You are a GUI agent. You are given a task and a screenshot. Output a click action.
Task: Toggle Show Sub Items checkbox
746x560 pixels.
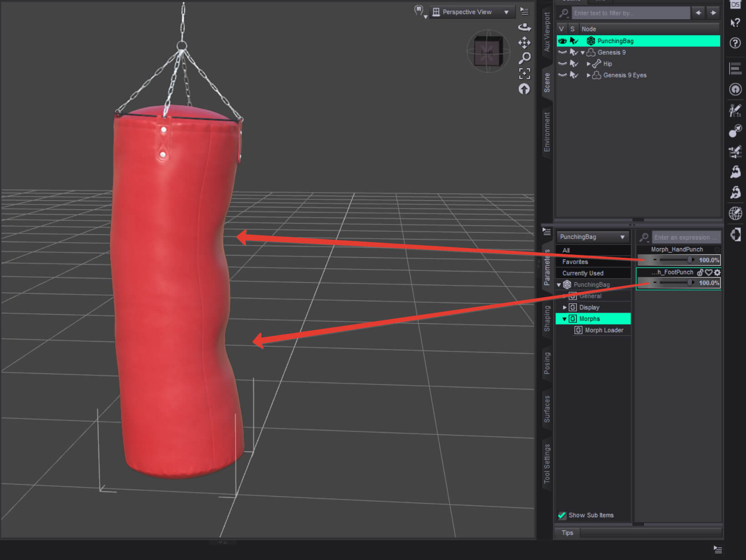[x=562, y=515]
